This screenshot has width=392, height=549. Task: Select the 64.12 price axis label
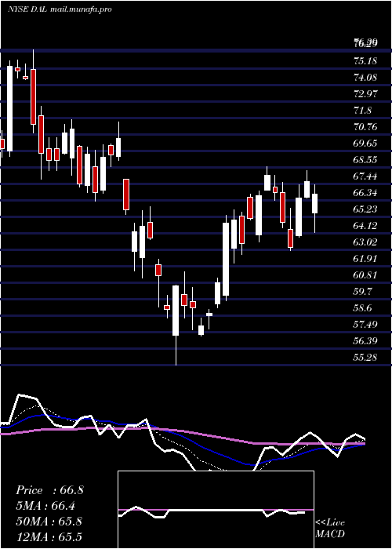(x=365, y=226)
